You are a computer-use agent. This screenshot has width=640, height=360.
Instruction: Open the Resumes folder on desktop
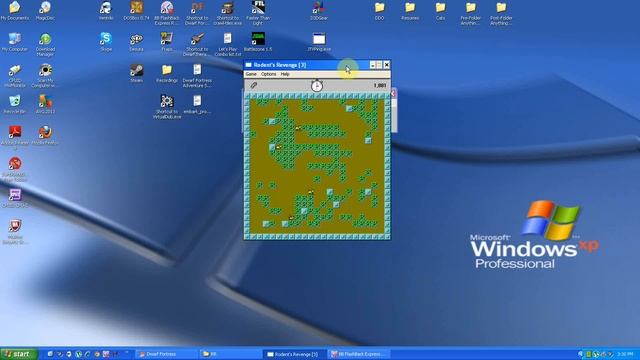point(410,11)
